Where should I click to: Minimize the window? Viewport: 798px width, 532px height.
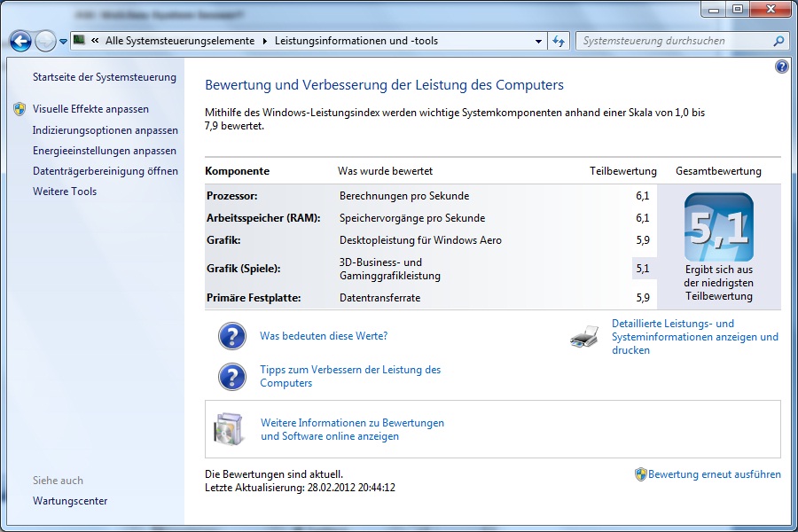pyautogui.click(x=714, y=9)
